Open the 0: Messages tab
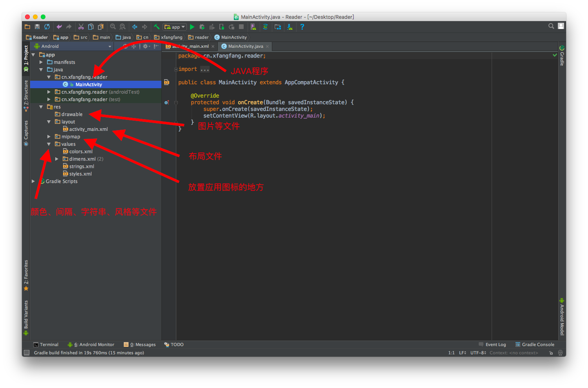Screen dimensions: 588x388 (140, 345)
